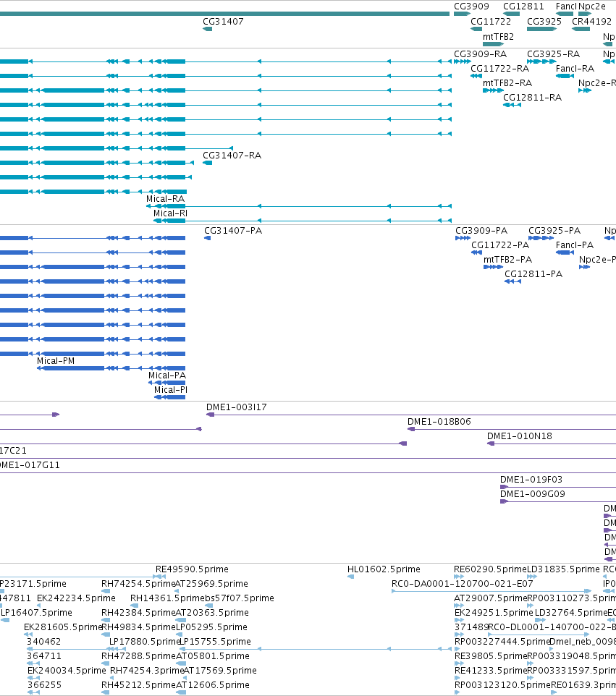Select the 364711 feature label

point(44,656)
